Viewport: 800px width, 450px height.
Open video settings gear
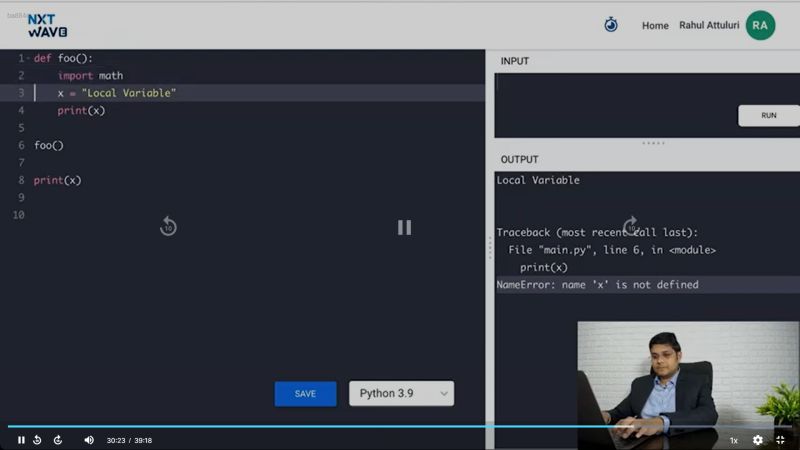[758, 440]
